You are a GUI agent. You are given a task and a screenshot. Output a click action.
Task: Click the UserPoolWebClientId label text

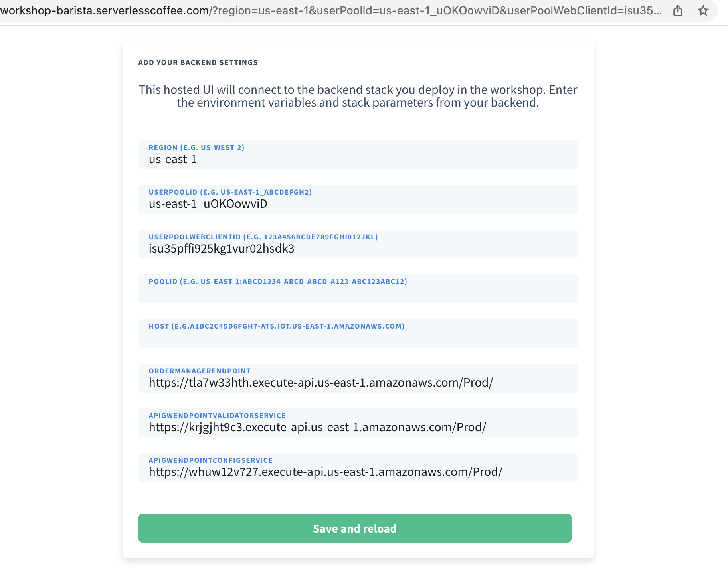pos(263,237)
